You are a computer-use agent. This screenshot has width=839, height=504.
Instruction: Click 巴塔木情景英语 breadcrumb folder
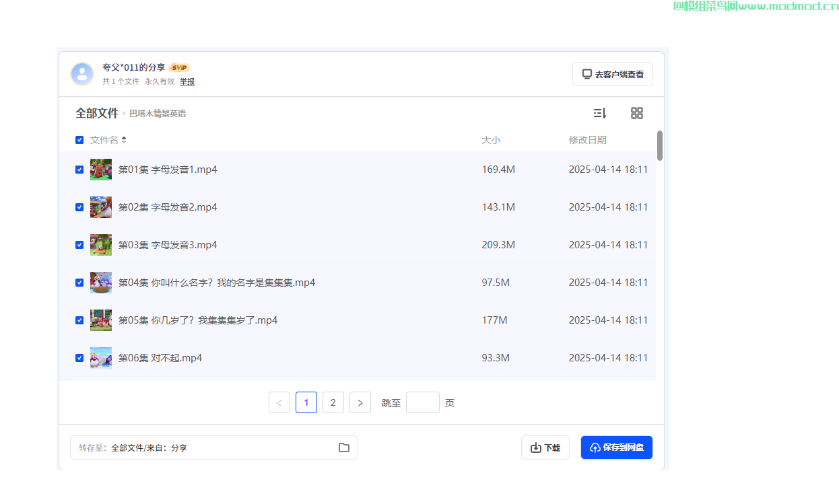point(158,114)
